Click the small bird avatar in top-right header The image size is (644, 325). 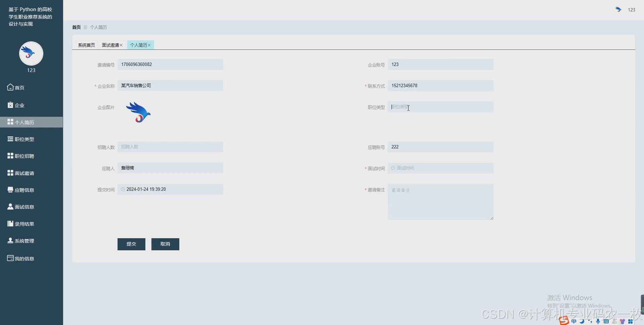coord(618,9)
